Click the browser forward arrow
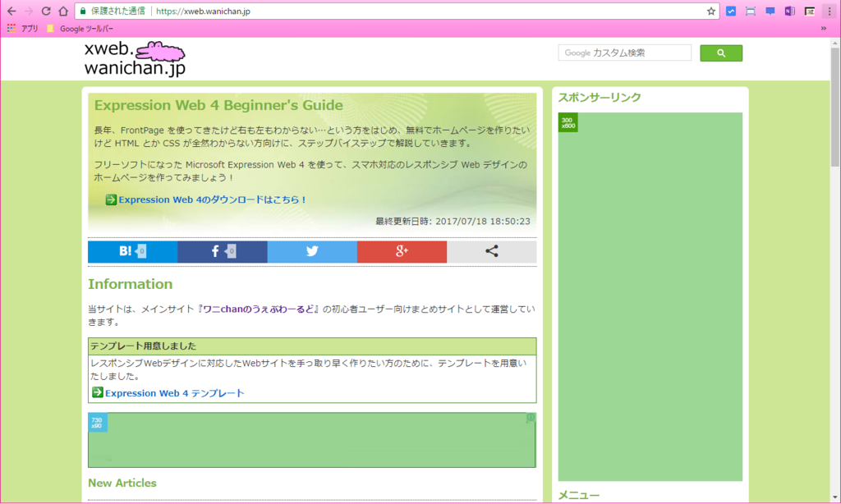This screenshot has width=841, height=504. (x=29, y=11)
